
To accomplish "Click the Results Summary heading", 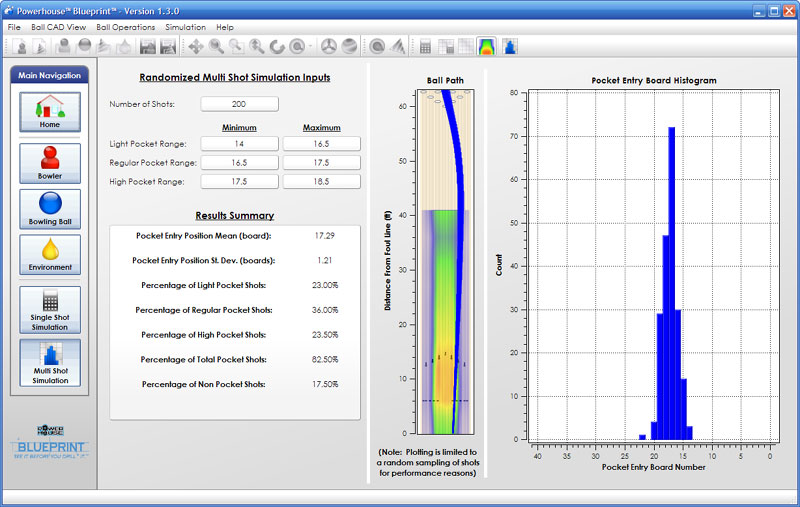I will coord(235,216).
